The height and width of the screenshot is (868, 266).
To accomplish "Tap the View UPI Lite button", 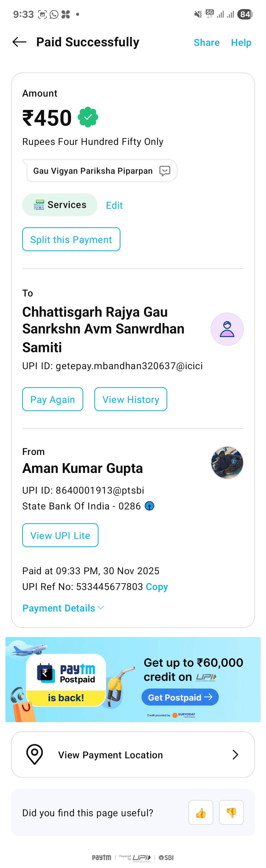I will 60,535.
